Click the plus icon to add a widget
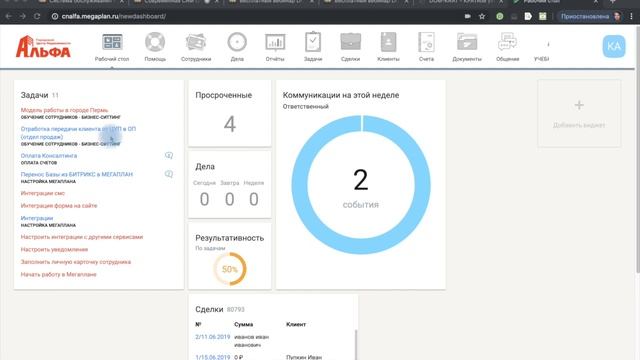Viewport: 640px width, 360px height. 579,105
